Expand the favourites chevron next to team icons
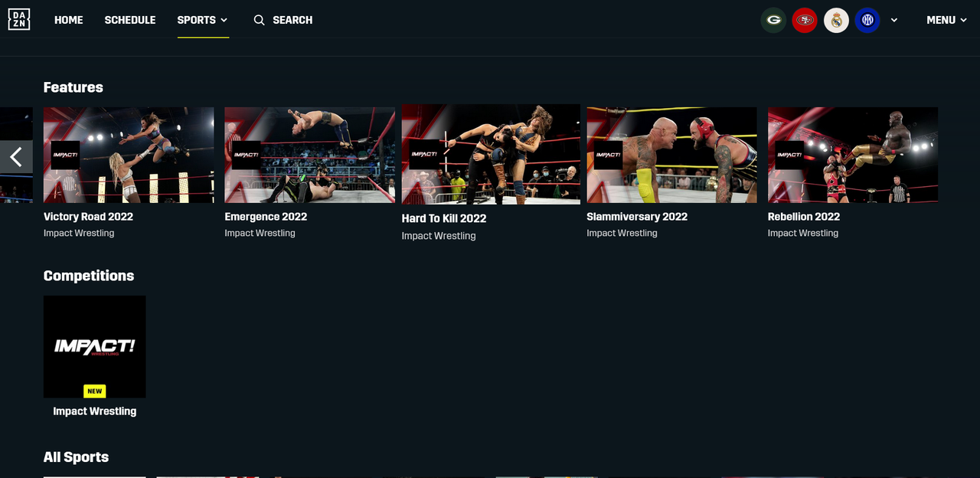Screen dimensions: 980x478 tap(894, 20)
